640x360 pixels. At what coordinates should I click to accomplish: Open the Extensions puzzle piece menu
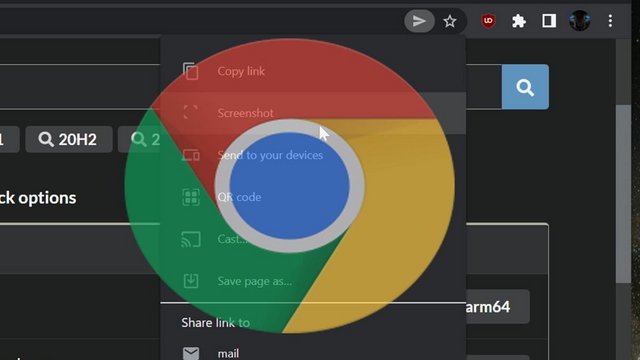[519, 21]
